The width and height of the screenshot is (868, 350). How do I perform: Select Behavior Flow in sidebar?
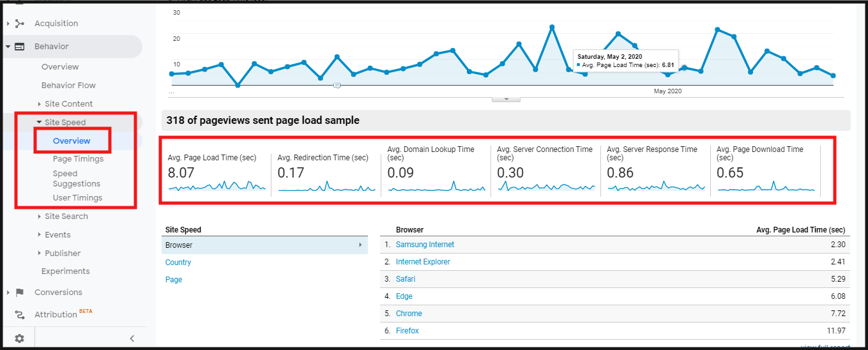click(x=68, y=86)
